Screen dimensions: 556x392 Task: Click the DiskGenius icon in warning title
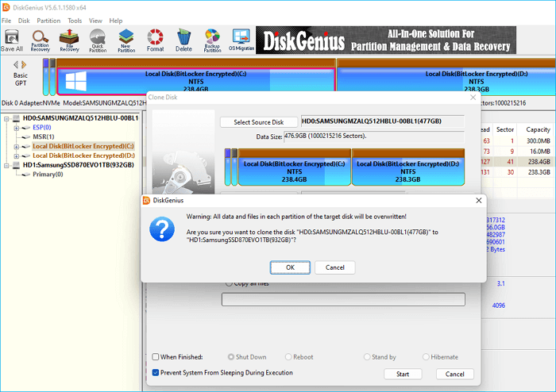click(x=146, y=201)
